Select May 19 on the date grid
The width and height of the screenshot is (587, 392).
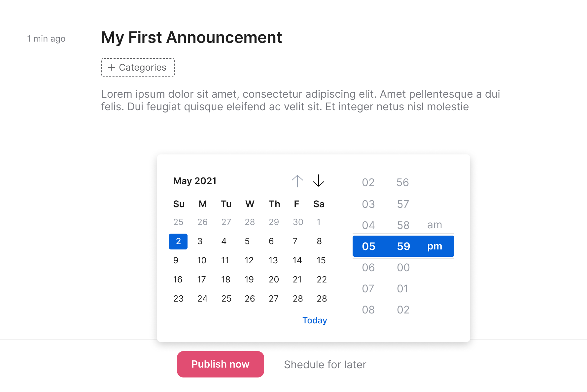[249, 279]
